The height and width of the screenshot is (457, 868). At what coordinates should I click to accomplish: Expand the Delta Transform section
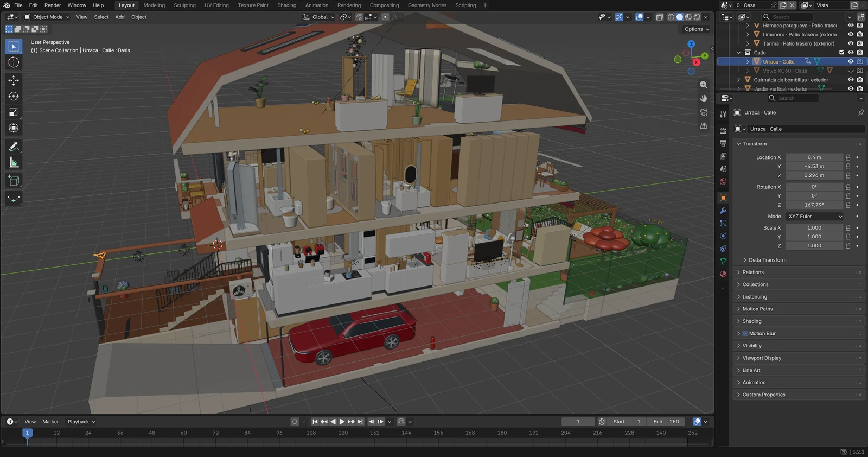coord(767,260)
